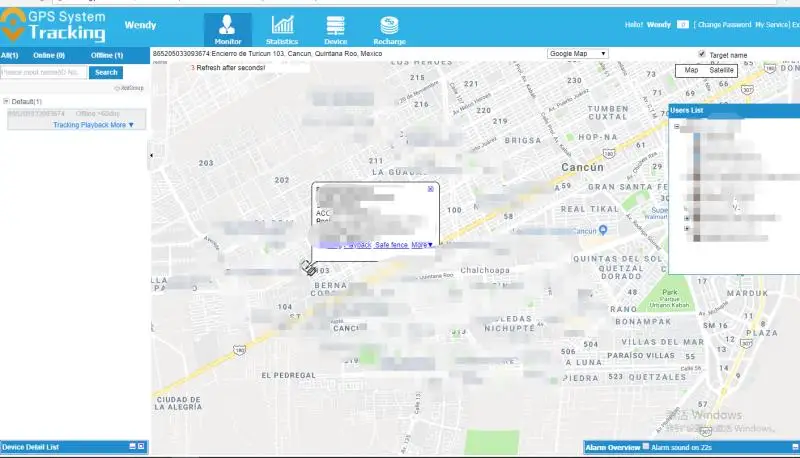Click the AddGroup icon
Viewport: 800px width, 458px height.
coord(130,88)
